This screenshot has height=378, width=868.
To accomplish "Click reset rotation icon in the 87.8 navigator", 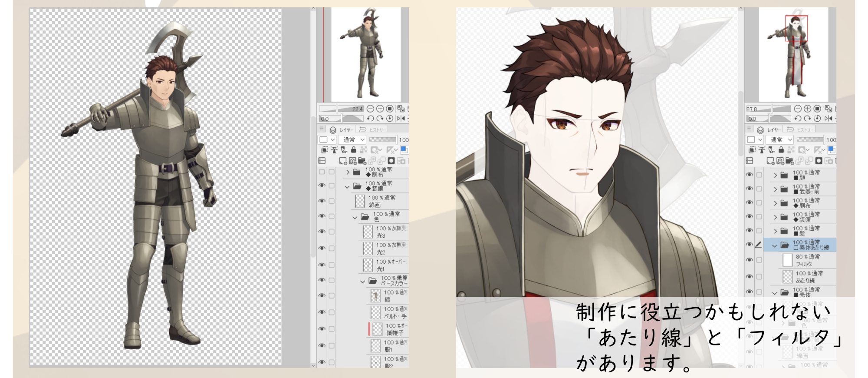I will tap(817, 119).
